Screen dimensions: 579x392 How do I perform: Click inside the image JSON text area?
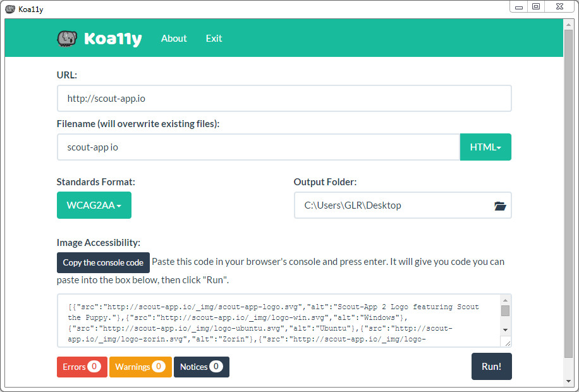pyautogui.click(x=279, y=321)
